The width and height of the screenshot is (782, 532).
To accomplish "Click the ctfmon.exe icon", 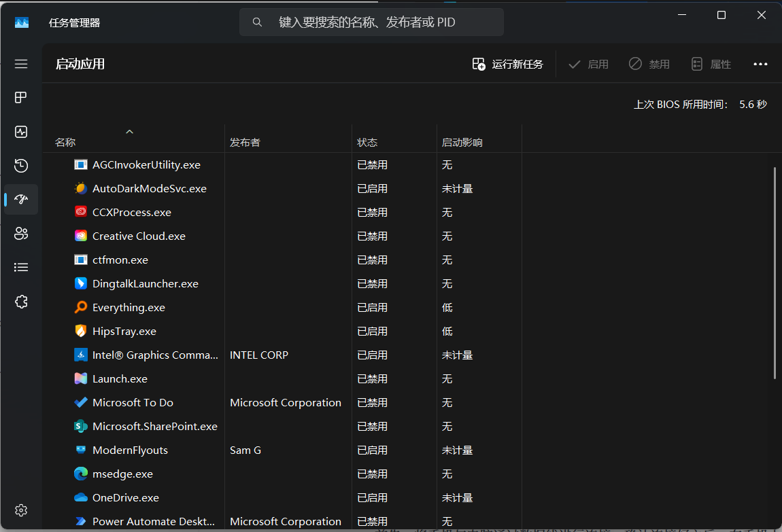I will click(81, 260).
